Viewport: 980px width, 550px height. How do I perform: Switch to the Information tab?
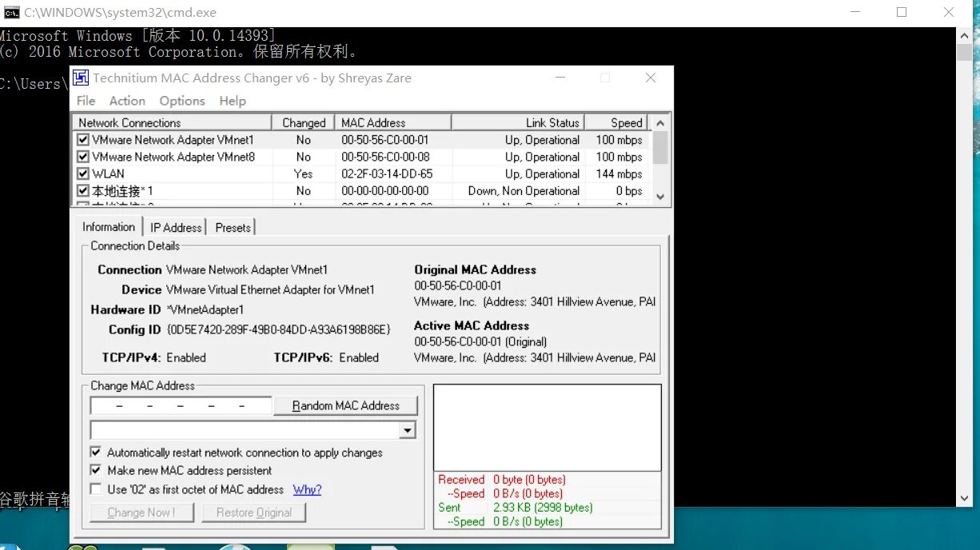109,227
